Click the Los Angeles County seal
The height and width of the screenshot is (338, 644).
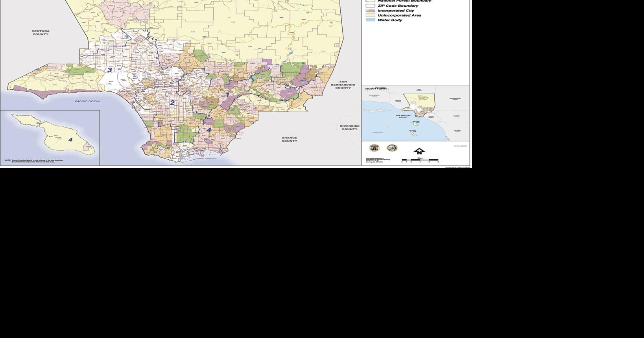click(x=374, y=148)
